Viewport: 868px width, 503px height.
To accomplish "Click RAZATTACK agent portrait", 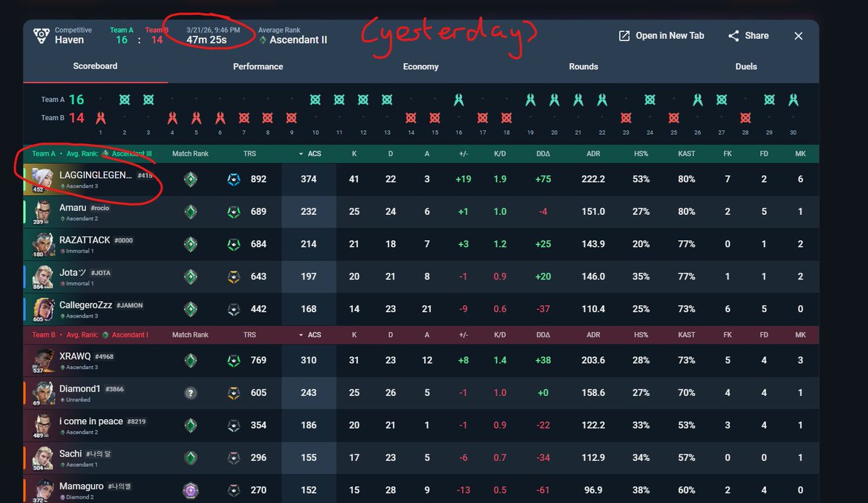I will (x=43, y=244).
